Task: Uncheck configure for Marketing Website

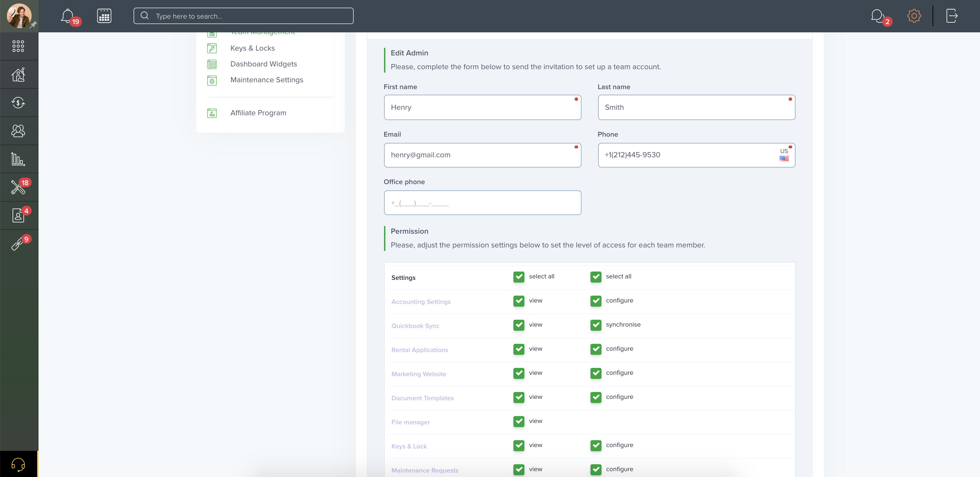Action: [596, 373]
